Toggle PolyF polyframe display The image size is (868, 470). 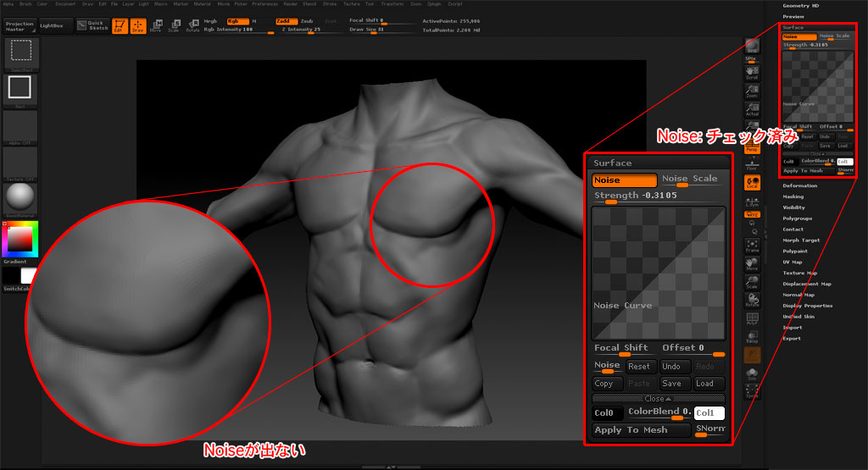(752, 319)
